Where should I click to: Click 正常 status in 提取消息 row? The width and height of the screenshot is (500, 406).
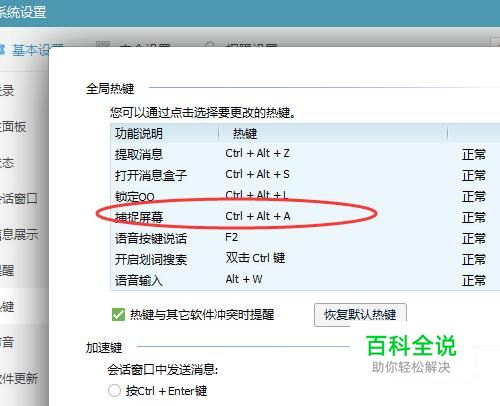click(x=473, y=155)
